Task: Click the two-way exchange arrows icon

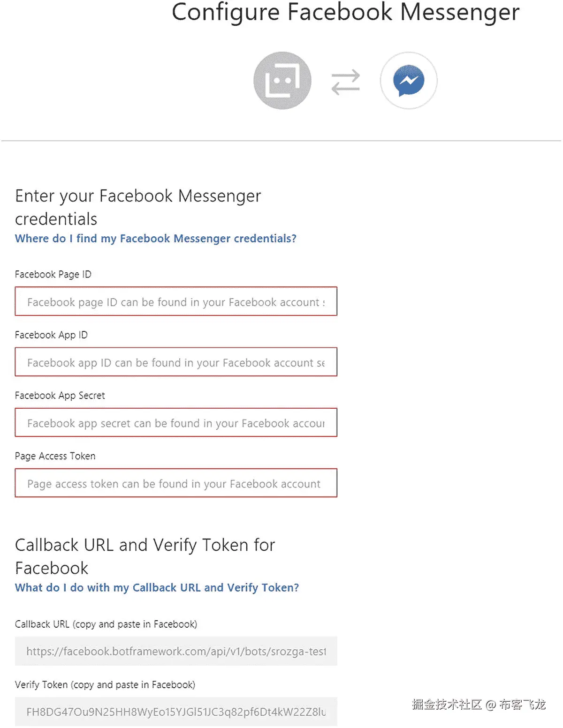Action: (x=345, y=82)
